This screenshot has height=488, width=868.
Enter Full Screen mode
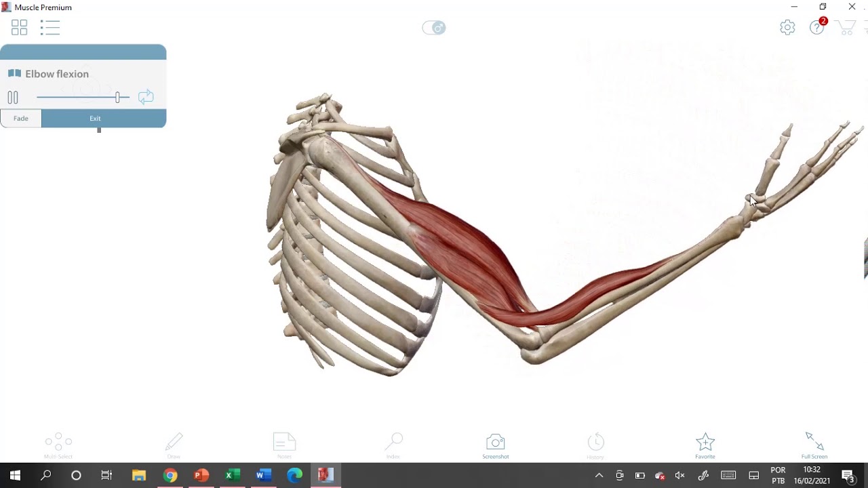814,445
